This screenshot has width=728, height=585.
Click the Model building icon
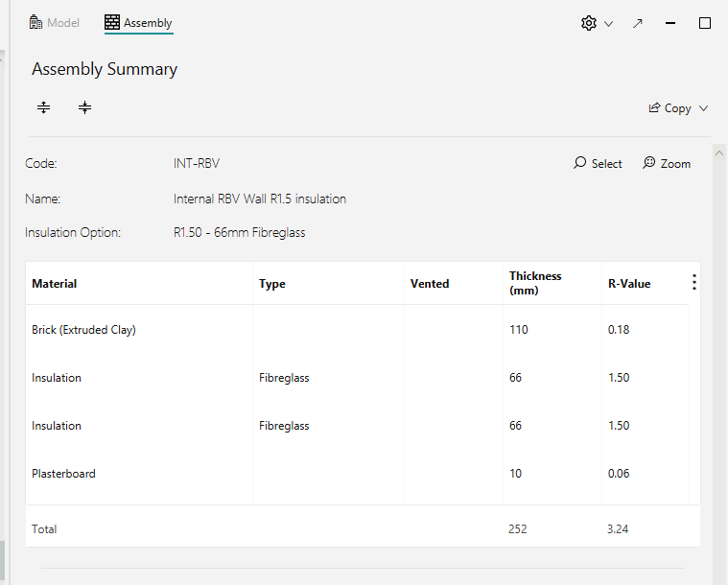click(x=35, y=22)
